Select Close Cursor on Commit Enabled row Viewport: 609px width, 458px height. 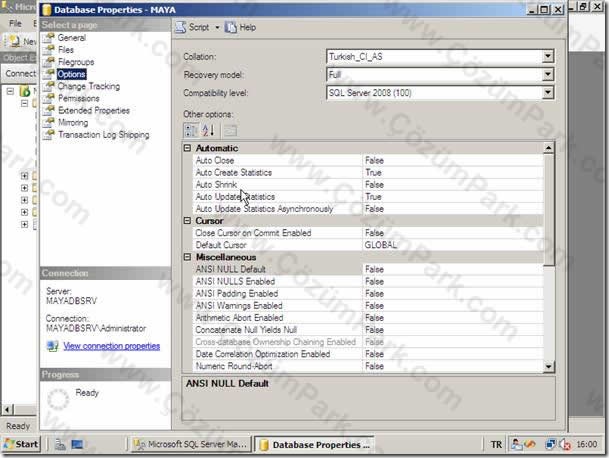[x=368, y=233]
